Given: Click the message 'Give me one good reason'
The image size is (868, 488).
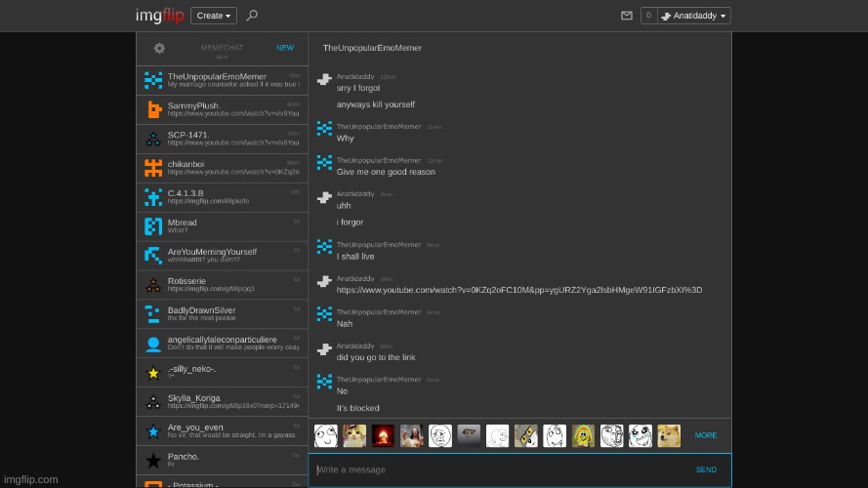Looking at the screenshot, I should click(x=386, y=172).
